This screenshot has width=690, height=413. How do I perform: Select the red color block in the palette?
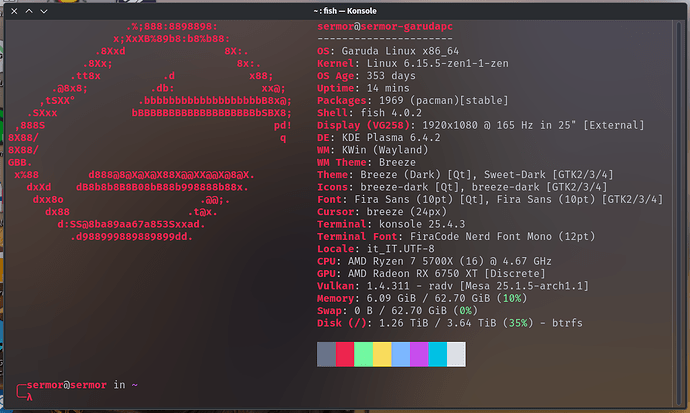(345, 354)
